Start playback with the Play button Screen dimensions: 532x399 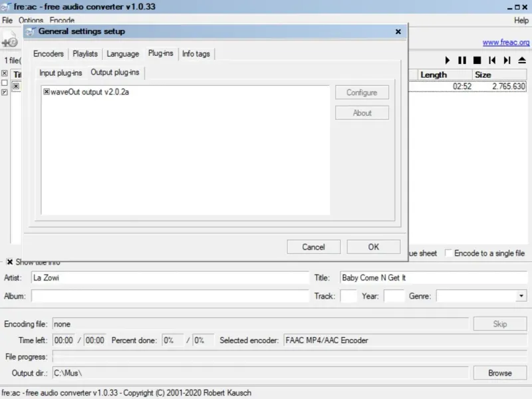[447, 61]
